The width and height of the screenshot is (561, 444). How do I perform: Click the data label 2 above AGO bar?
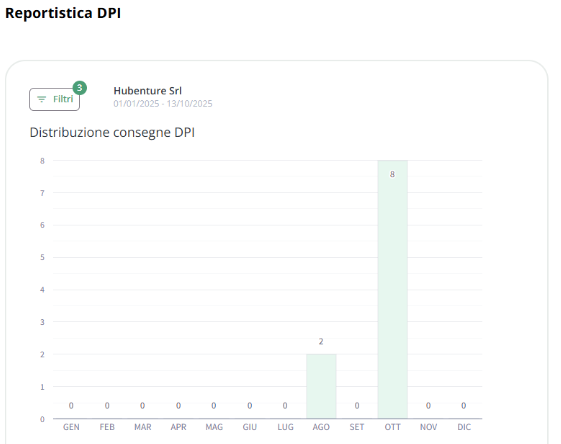tap(321, 342)
